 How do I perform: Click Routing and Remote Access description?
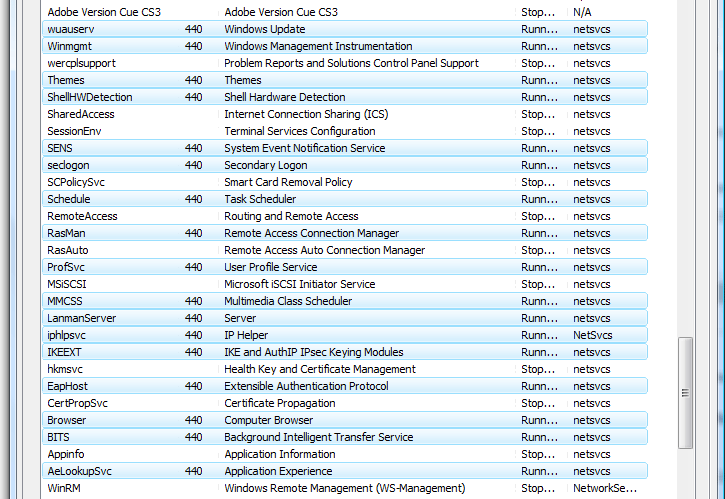pos(291,216)
